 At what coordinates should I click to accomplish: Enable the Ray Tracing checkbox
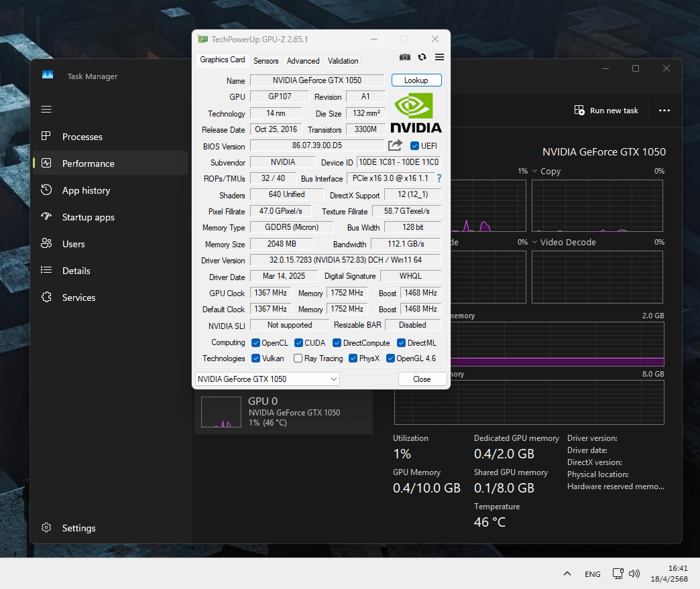click(x=298, y=358)
